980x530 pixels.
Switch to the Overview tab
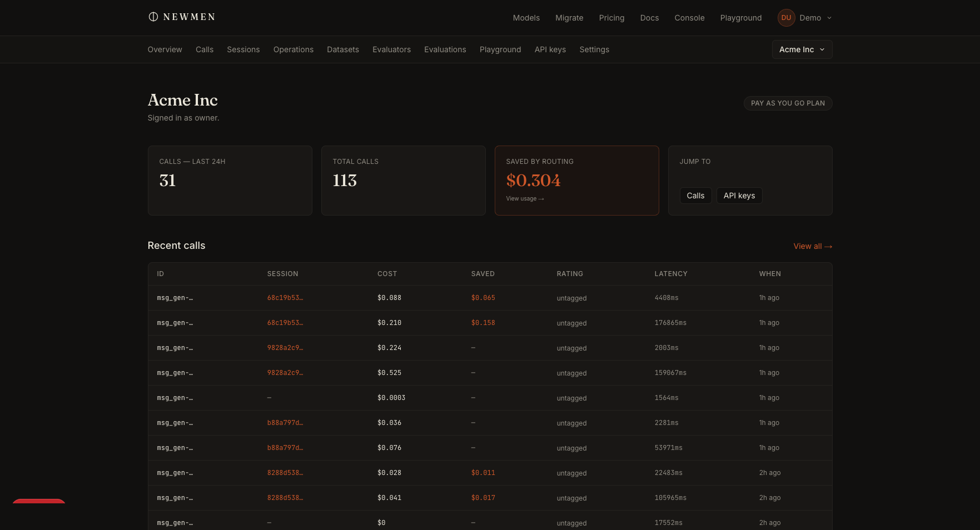(165, 49)
